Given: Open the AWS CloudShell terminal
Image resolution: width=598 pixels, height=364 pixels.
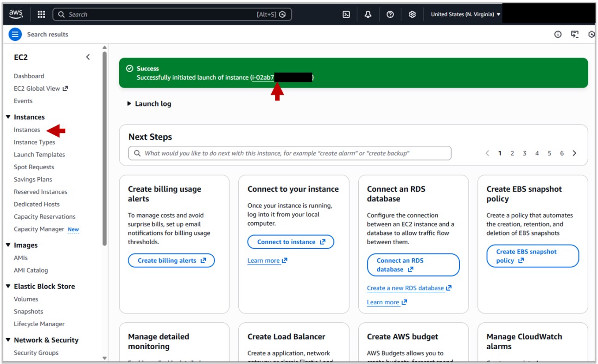Looking at the screenshot, I should (x=346, y=14).
